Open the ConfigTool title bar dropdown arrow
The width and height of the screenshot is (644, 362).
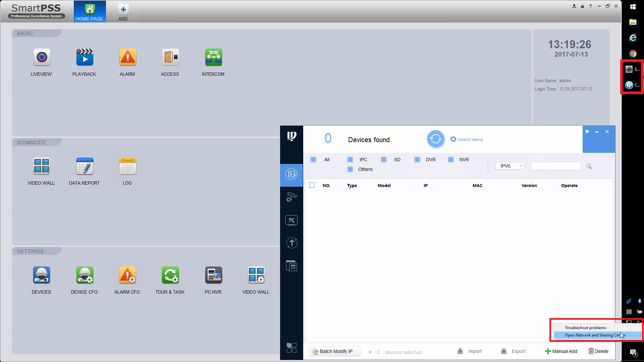587,132
